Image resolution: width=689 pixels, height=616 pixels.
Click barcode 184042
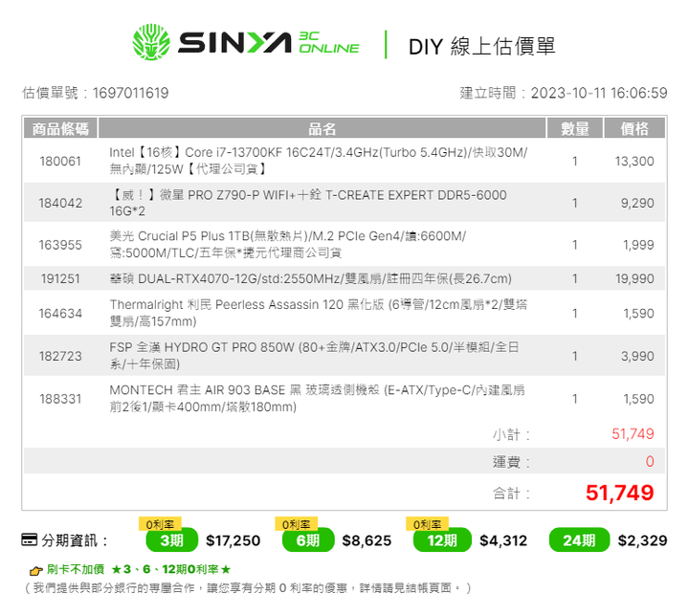click(60, 203)
